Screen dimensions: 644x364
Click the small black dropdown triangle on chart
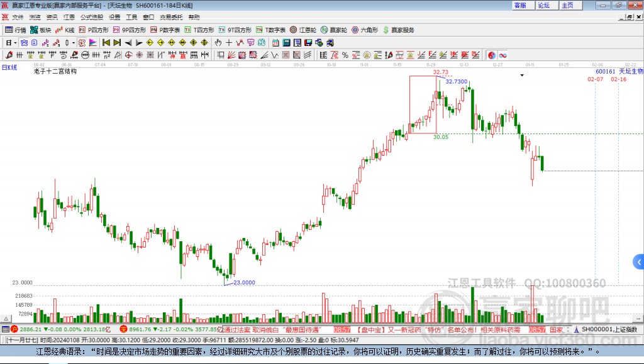click(x=522, y=76)
